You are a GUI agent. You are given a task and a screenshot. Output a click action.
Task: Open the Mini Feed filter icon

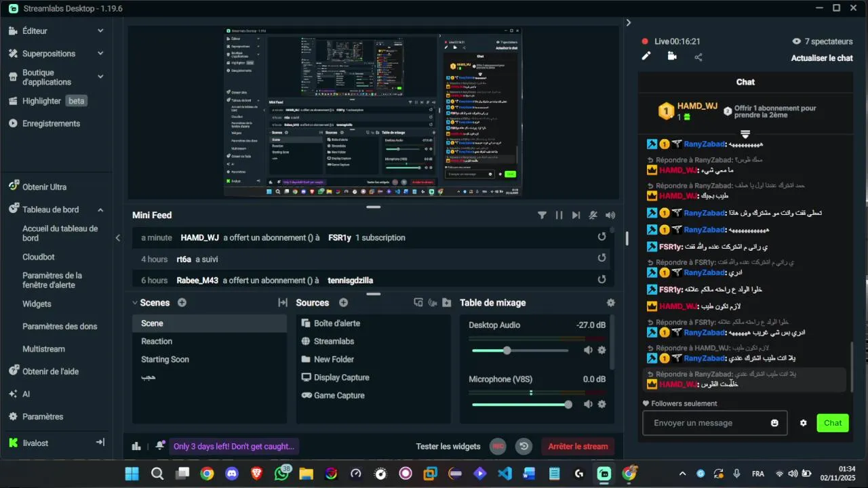(x=542, y=215)
